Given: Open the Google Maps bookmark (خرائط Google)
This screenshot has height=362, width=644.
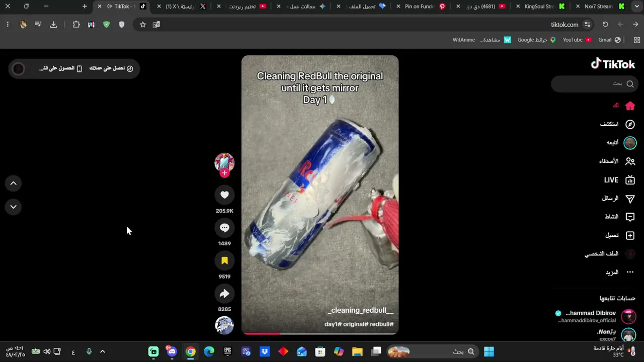Looking at the screenshot, I should (536, 40).
